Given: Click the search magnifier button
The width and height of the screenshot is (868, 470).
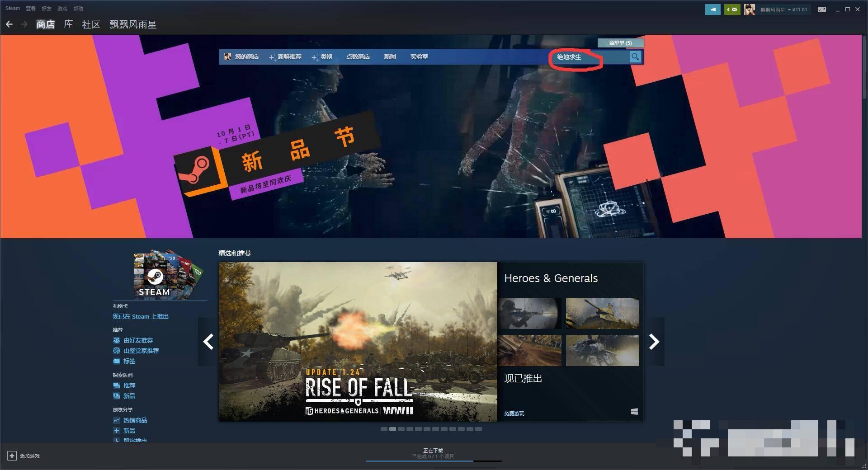Looking at the screenshot, I should [x=635, y=56].
